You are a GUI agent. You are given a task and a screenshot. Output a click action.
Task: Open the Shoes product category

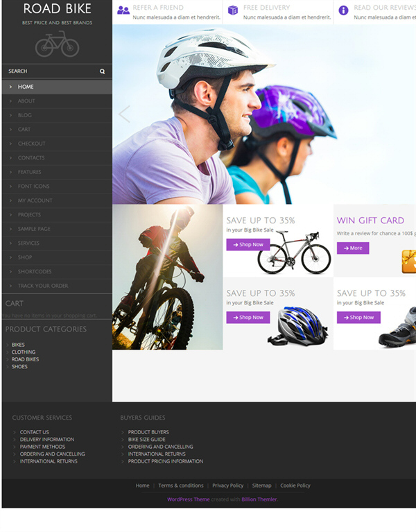click(19, 366)
